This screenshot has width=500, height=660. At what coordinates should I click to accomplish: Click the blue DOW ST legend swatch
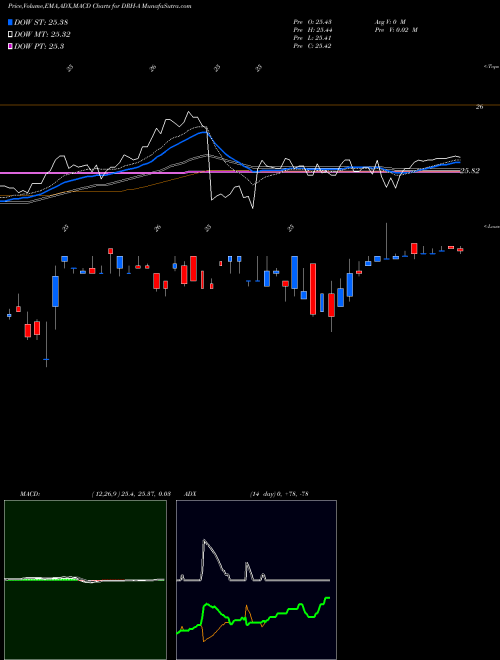(x=10, y=22)
